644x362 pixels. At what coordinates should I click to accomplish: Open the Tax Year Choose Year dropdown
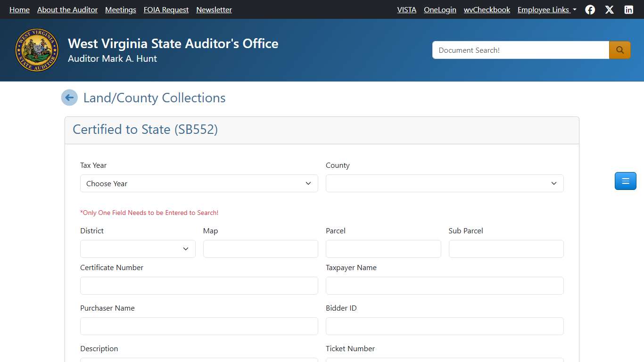point(199,183)
